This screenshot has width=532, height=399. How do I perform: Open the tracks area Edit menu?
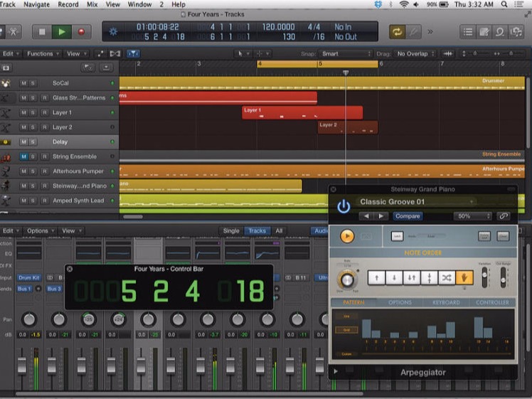pos(10,53)
